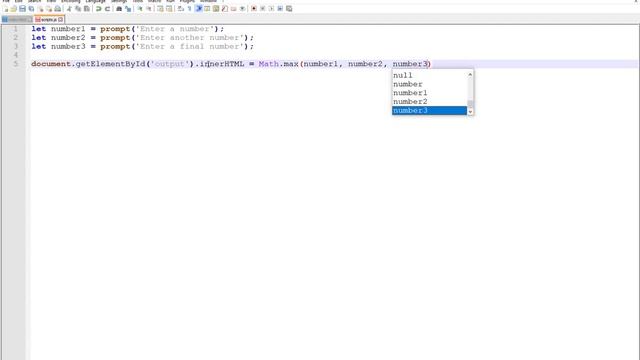Create a new file with toolbar New icon

[x=5, y=9]
